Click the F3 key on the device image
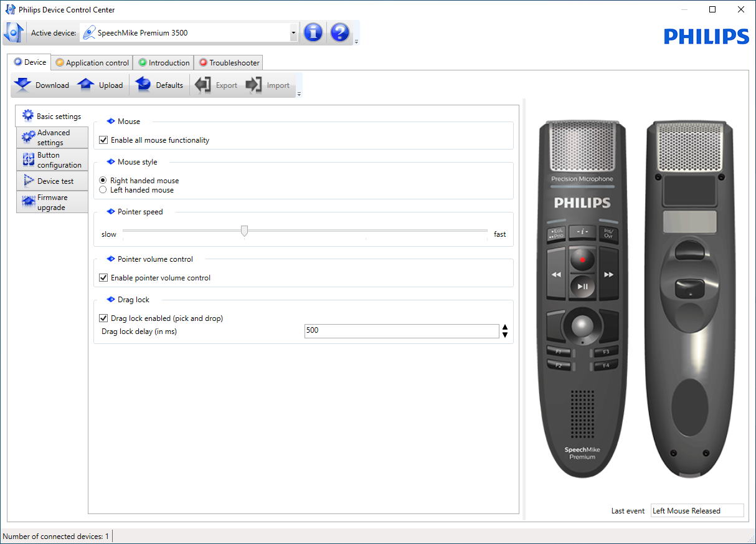The width and height of the screenshot is (756, 544). 606,352
